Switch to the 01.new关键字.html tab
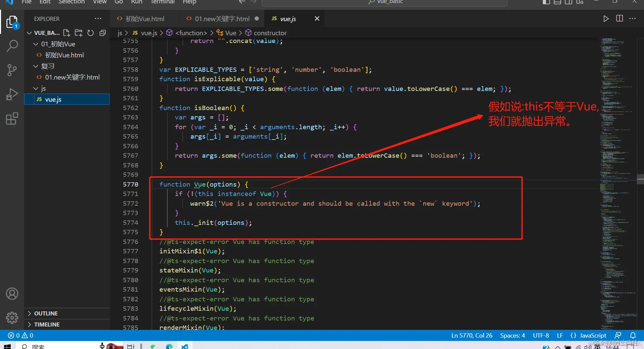 [222, 19]
